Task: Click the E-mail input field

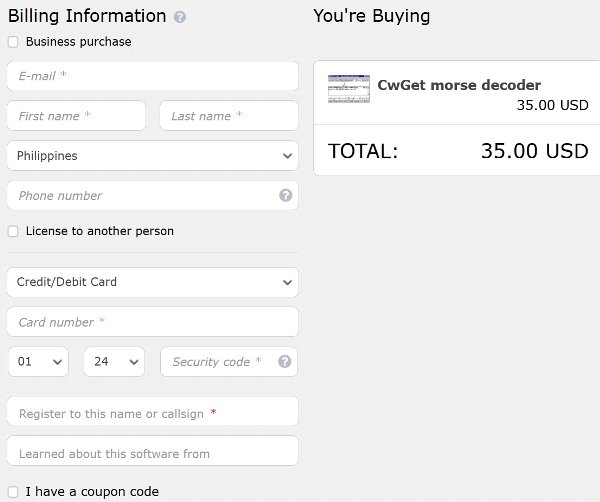Action: pyautogui.click(x=152, y=76)
